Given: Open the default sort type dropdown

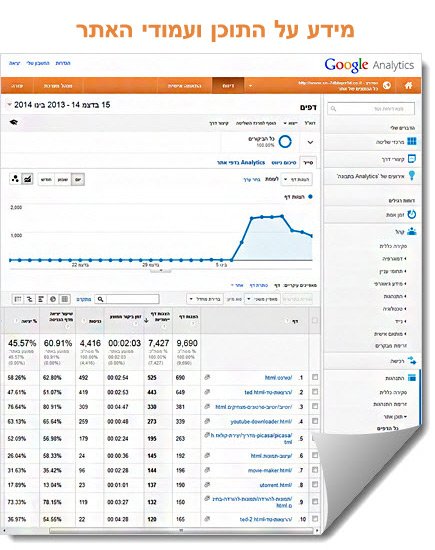Looking at the screenshot, I should [205, 299].
